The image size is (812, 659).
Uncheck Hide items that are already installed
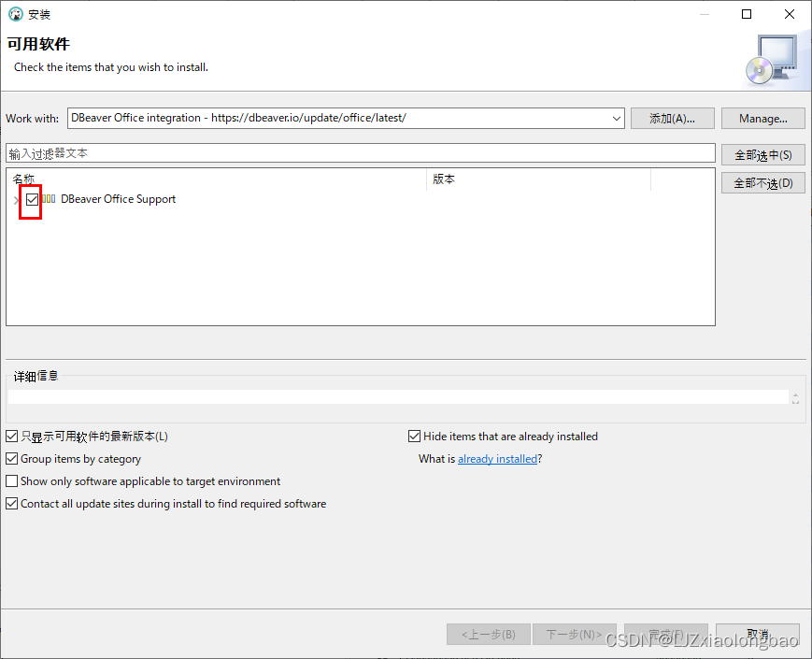414,437
